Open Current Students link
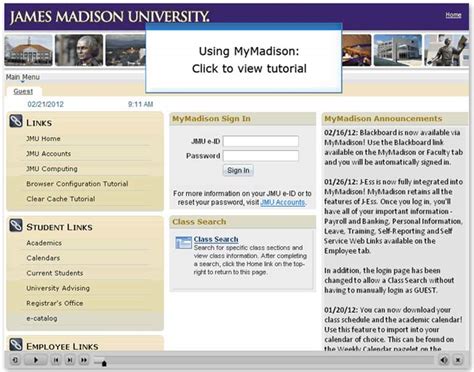The height and width of the screenshot is (372, 474). 55,273
